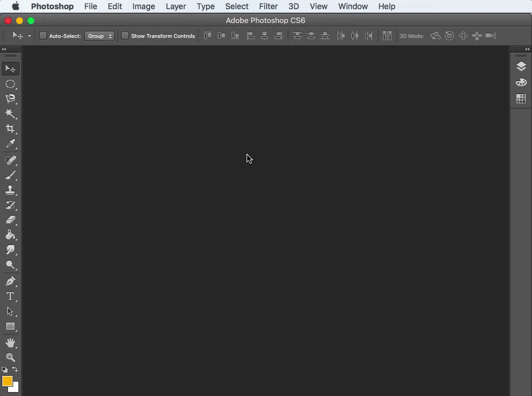
Task: Select the Smudge tool
Action: [x=10, y=250]
